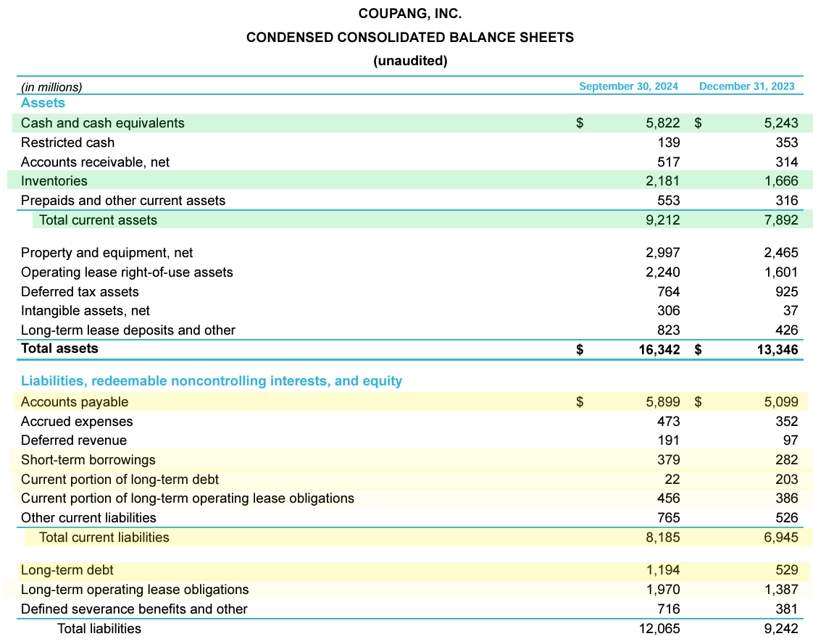Click the 'Total liabilities' label
The width and height of the screenshot is (813, 644).
coord(99,629)
